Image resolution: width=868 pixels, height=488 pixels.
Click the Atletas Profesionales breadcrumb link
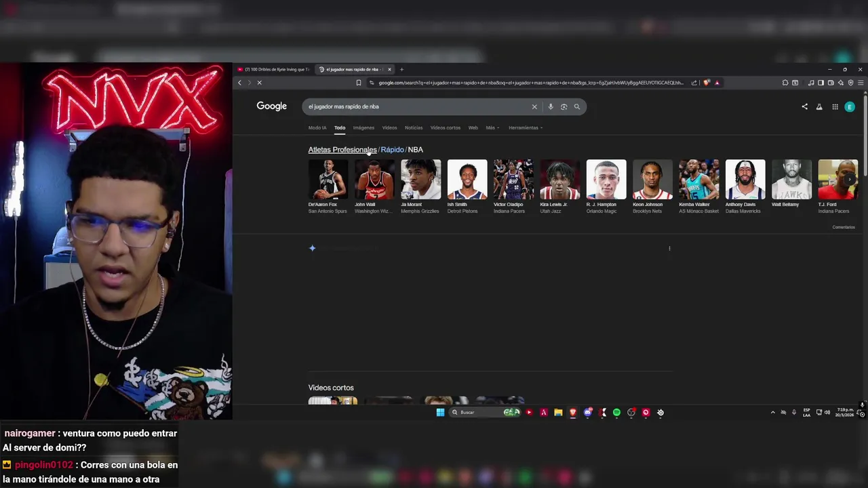(342, 150)
